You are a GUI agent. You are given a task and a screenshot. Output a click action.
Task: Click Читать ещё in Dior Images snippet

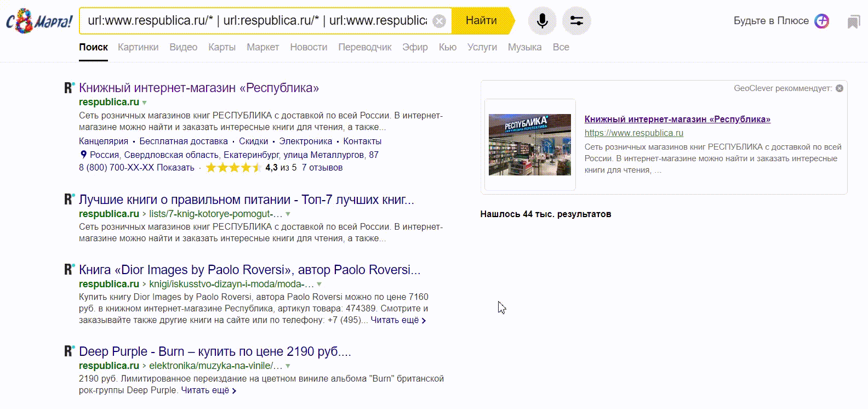[398, 320]
